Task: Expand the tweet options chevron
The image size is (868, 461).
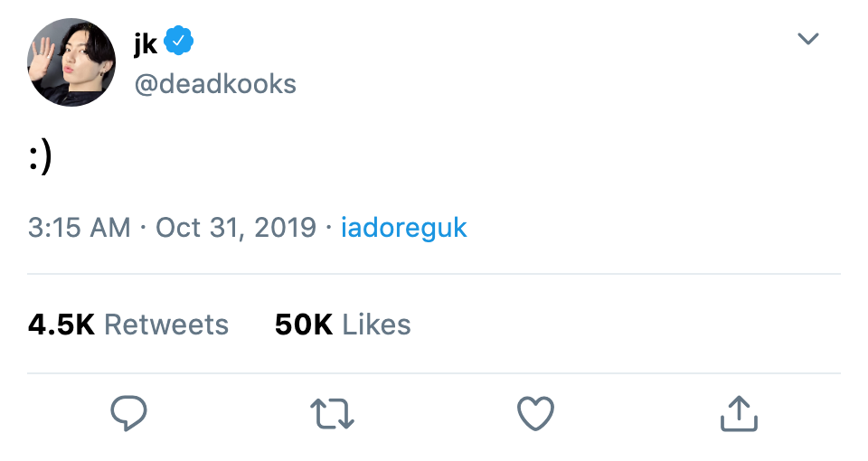Action: pyautogui.click(x=807, y=38)
